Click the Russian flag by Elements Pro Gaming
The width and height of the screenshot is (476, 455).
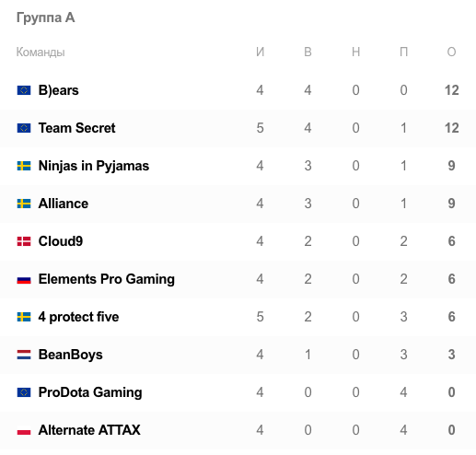coord(24,279)
